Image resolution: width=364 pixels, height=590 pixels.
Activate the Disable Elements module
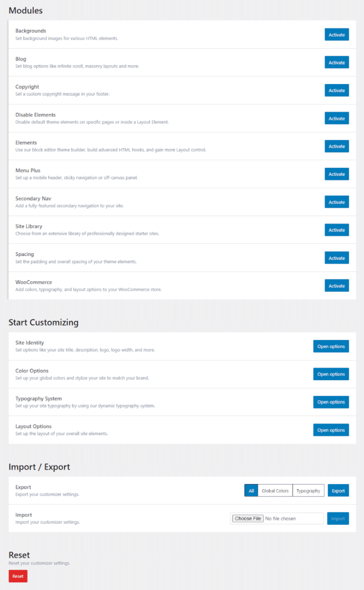tap(336, 118)
